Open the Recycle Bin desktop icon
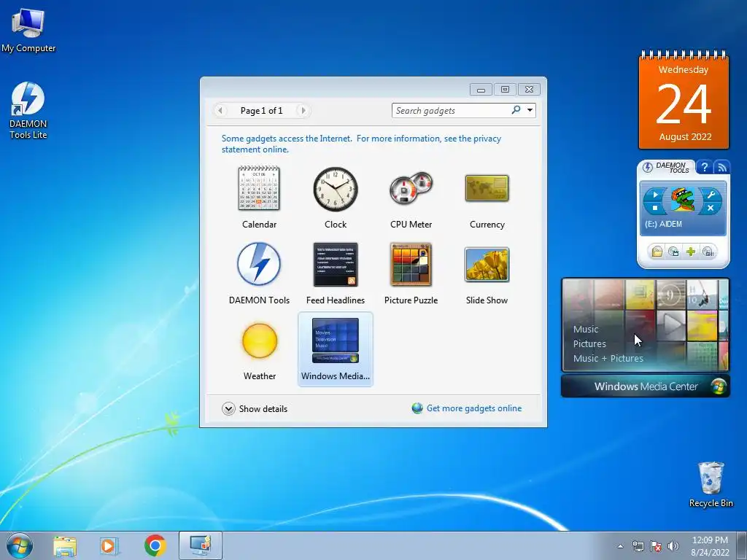The height and width of the screenshot is (560, 747). coord(711,484)
